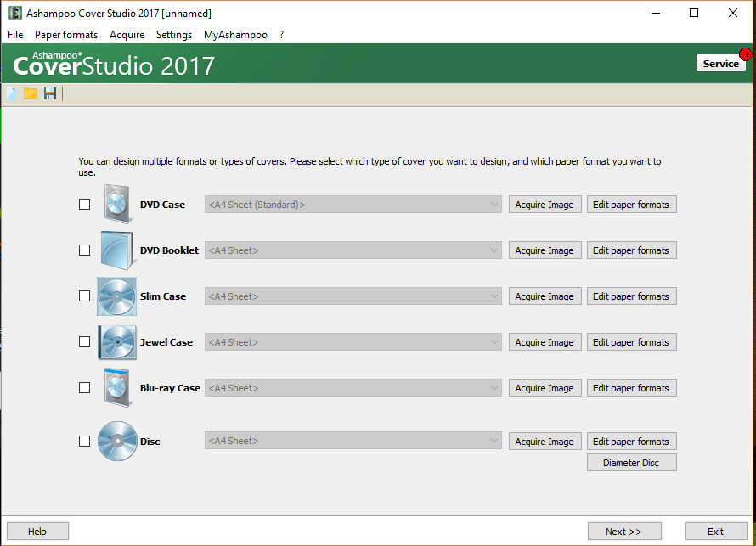This screenshot has height=546, width=756.
Task: Click the DVD Booklet cover icon
Action: click(x=116, y=250)
